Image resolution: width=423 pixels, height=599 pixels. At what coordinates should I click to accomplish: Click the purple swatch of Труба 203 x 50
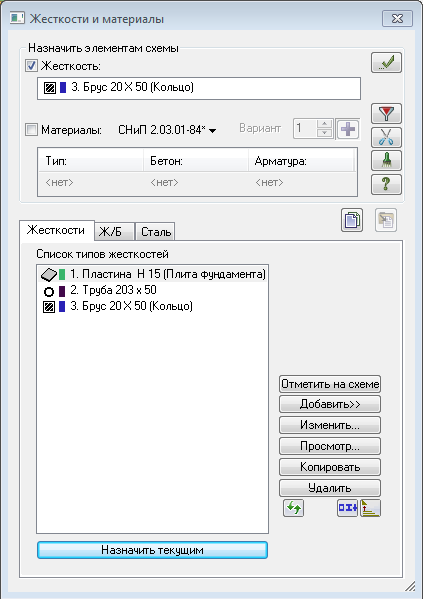point(62,291)
